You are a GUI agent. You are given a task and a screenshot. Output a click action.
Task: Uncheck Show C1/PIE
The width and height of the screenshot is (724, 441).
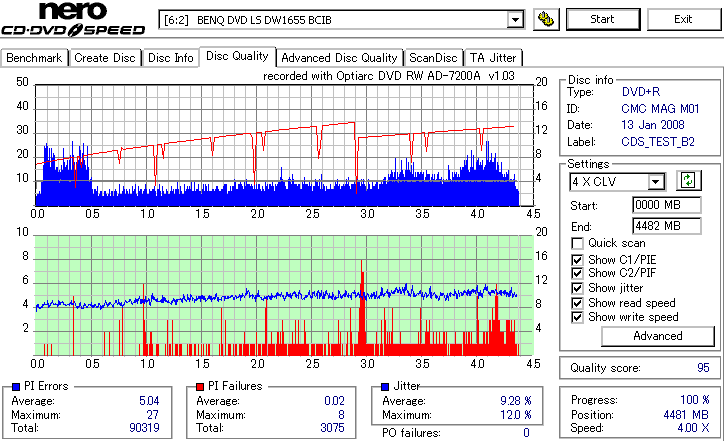[x=577, y=260]
